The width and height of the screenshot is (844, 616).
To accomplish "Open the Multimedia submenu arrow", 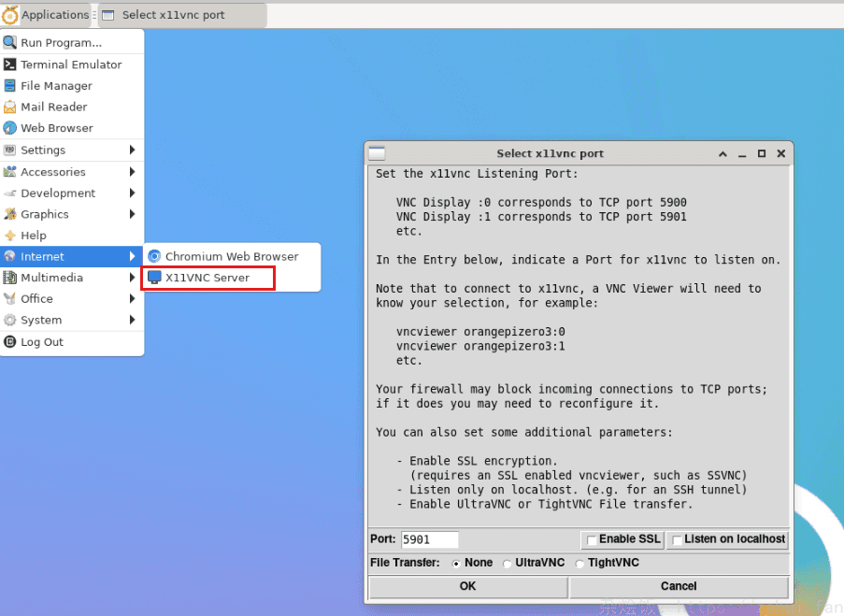I will click(x=133, y=278).
